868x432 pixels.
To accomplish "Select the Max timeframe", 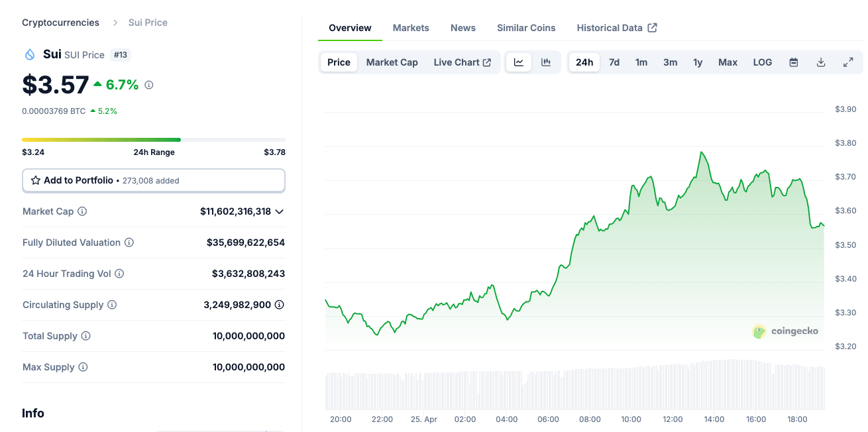I will (x=728, y=62).
